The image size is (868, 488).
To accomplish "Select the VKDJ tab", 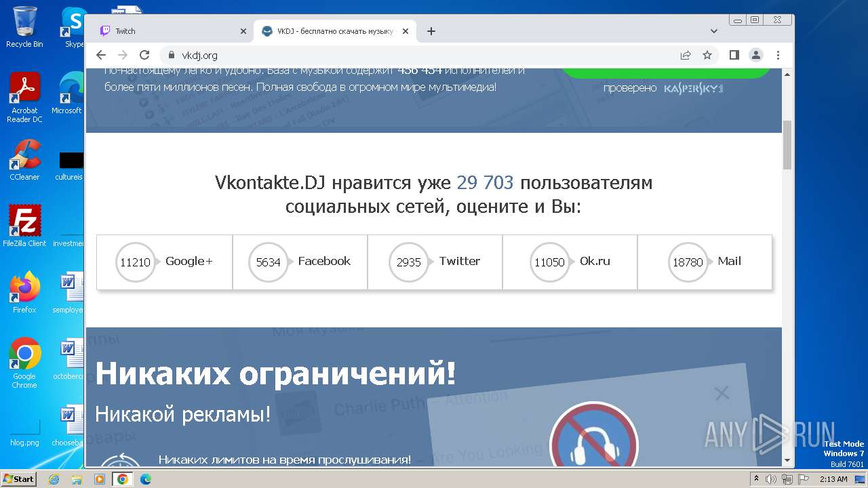I will tap(335, 31).
